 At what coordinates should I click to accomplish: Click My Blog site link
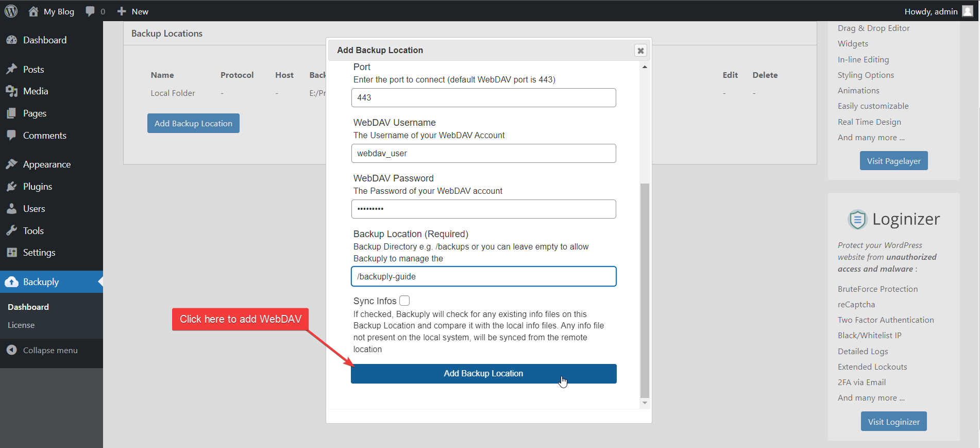[59, 11]
